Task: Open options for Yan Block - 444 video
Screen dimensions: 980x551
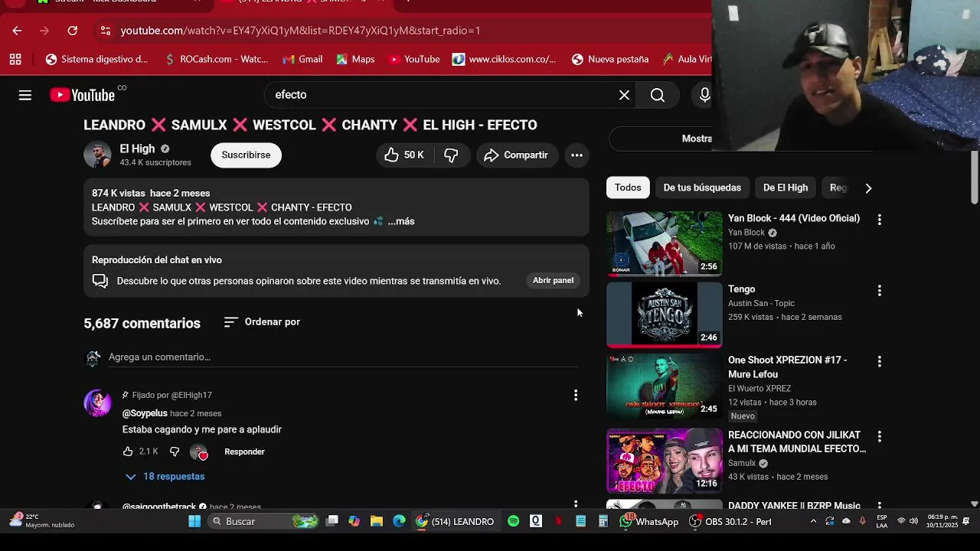Action: coord(879,220)
